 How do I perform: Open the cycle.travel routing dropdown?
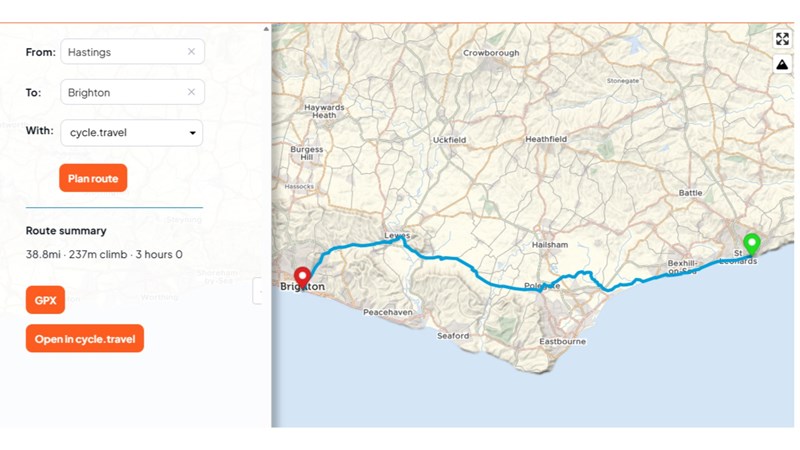(x=132, y=133)
